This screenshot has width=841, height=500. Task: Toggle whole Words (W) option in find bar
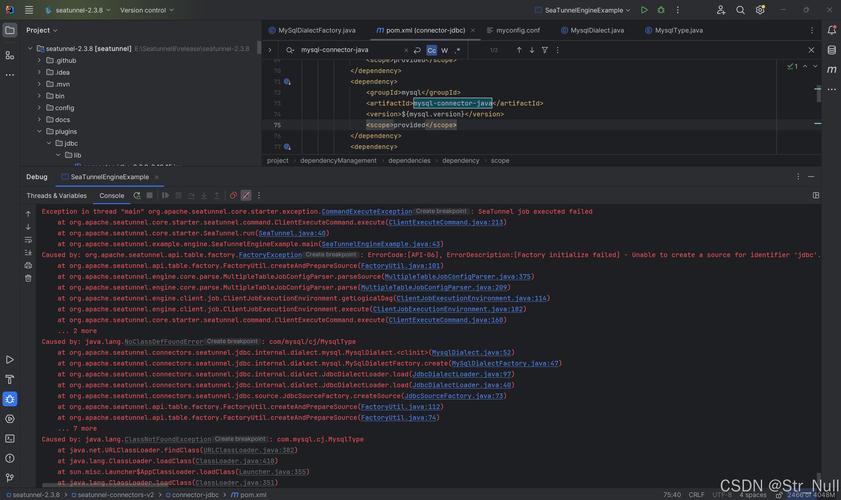coord(445,50)
